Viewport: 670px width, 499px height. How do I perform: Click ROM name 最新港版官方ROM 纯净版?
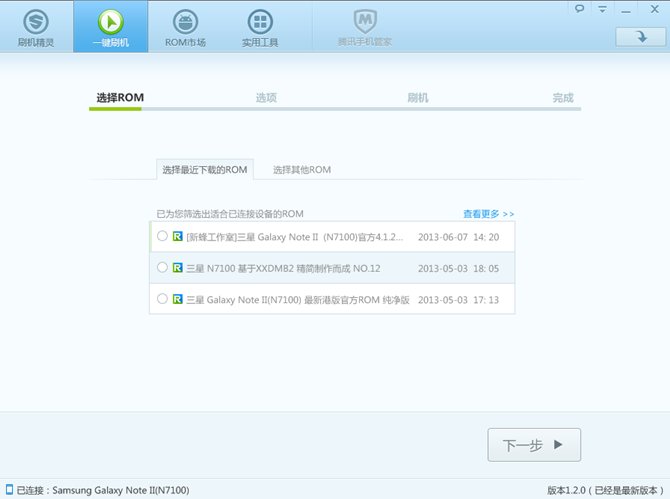[x=298, y=300]
